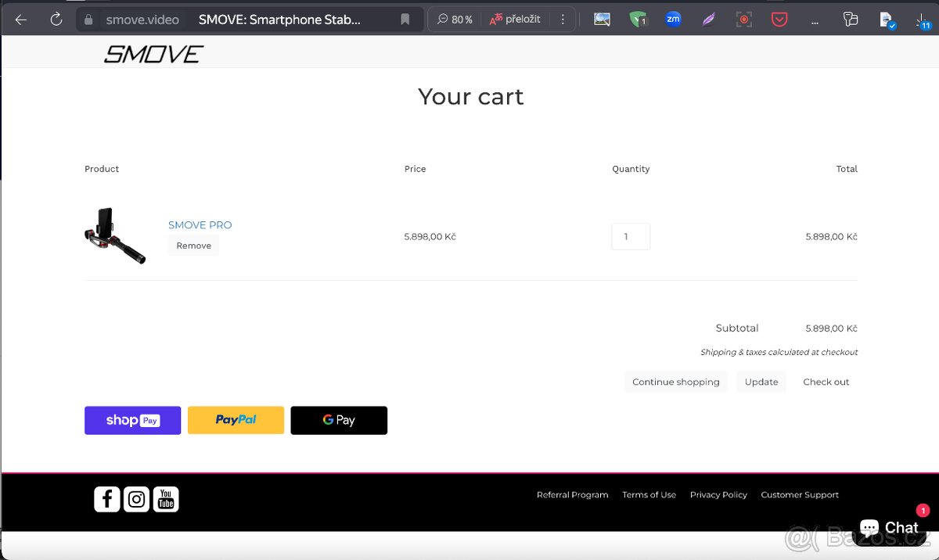Click the SMOVE PRO gimbal thumbnail
The height and width of the screenshot is (560, 939).
115,235
